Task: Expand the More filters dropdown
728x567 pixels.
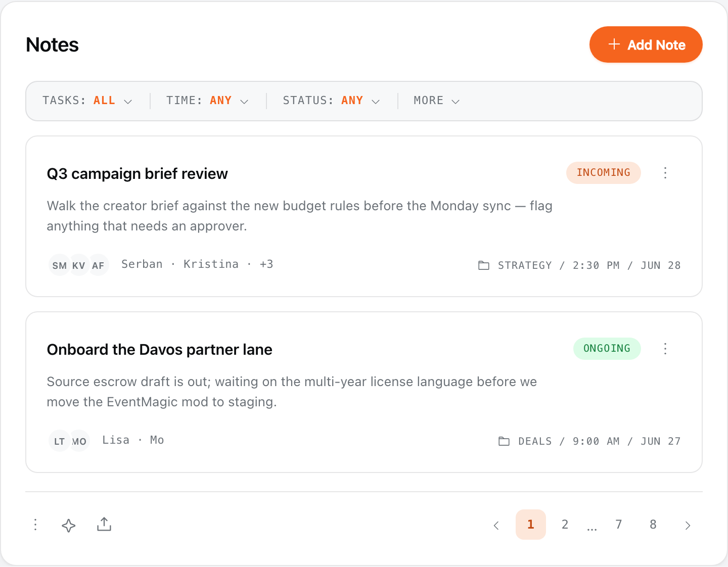Action: 436,101
